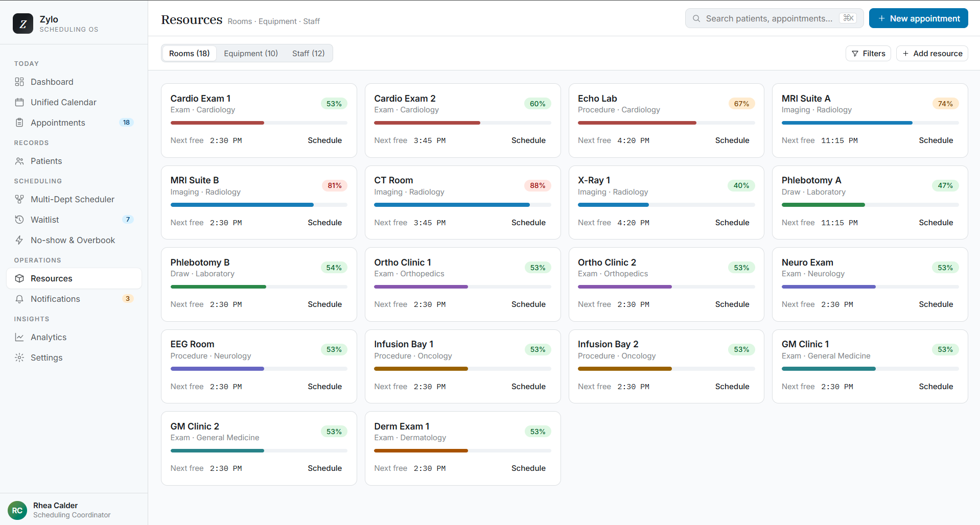Click the Unified Calendar icon

point(19,102)
